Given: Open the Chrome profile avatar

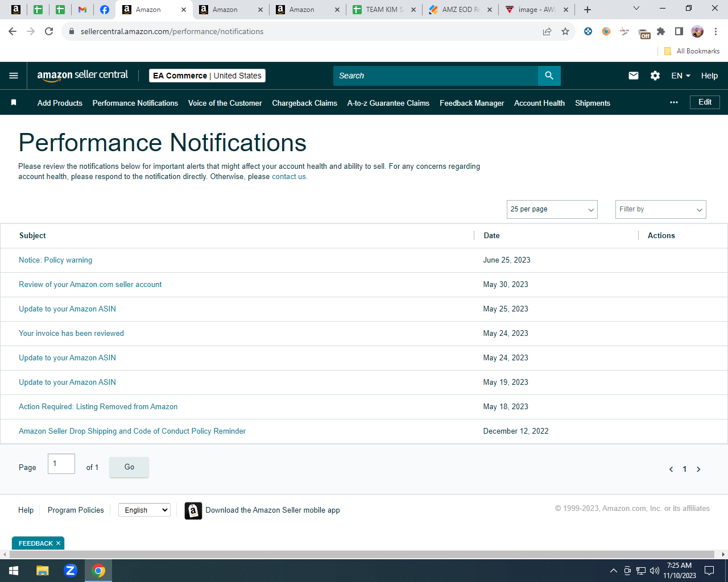Looking at the screenshot, I should 697,31.
